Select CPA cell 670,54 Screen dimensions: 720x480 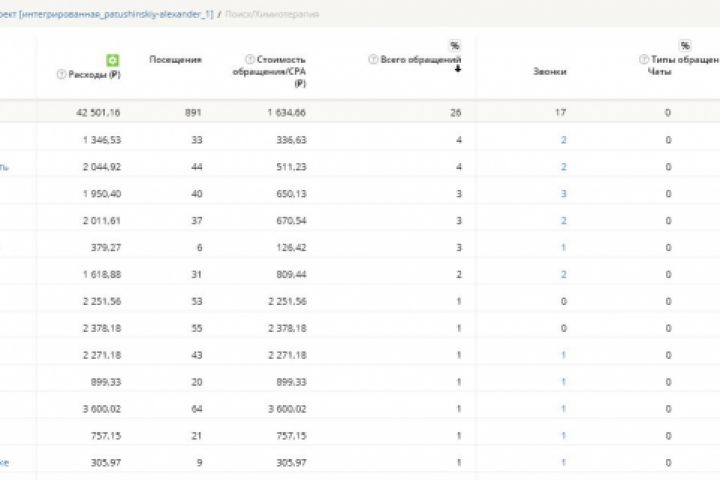[291, 221]
